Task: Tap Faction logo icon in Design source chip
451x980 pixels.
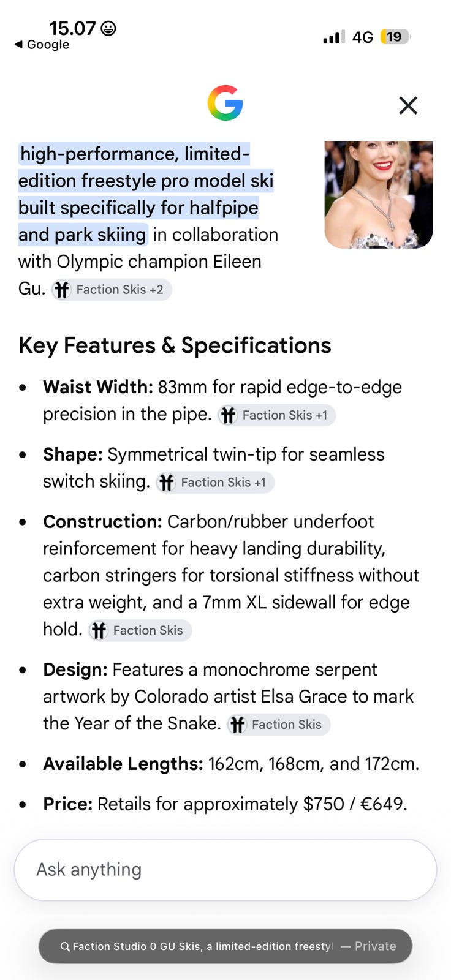Action: pyautogui.click(x=237, y=725)
